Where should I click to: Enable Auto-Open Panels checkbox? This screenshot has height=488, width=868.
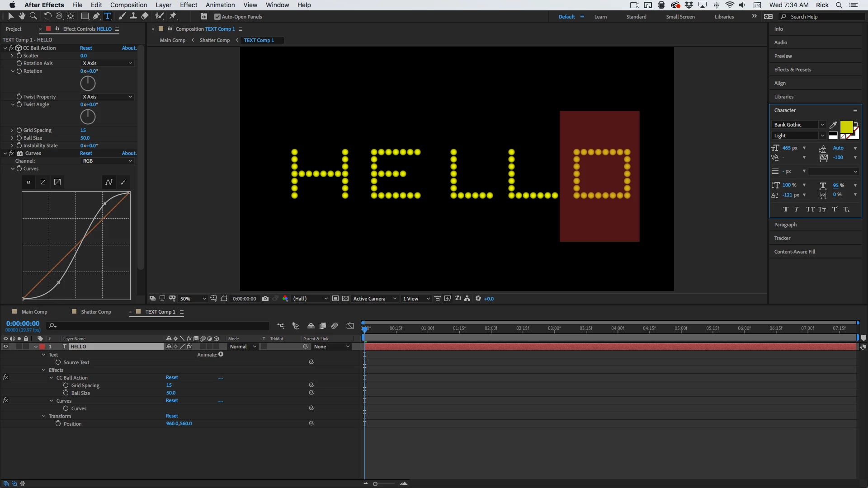click(217, 17)
